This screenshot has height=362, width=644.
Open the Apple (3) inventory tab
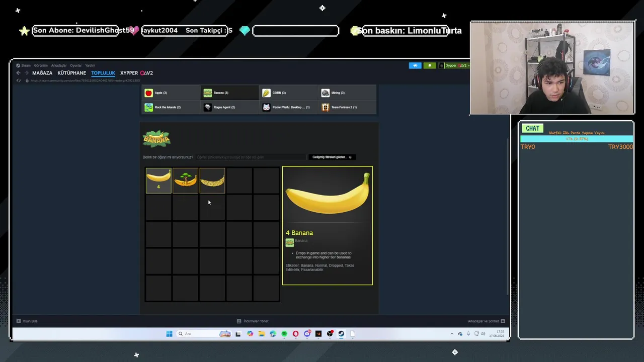pyautogui.click(x=171, y=93)
